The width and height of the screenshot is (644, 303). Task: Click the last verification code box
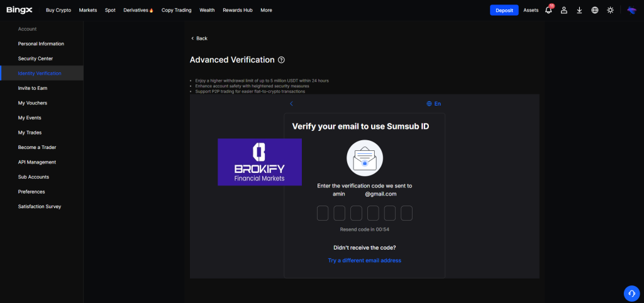406,213
